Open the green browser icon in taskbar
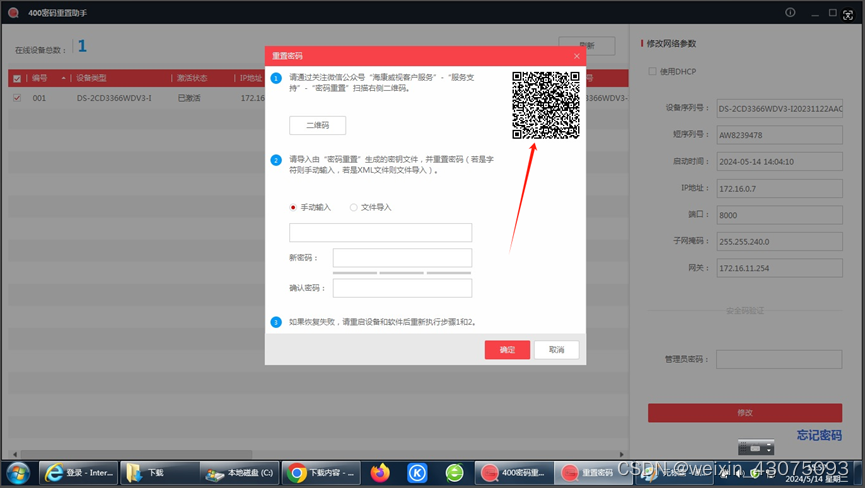 455,473
